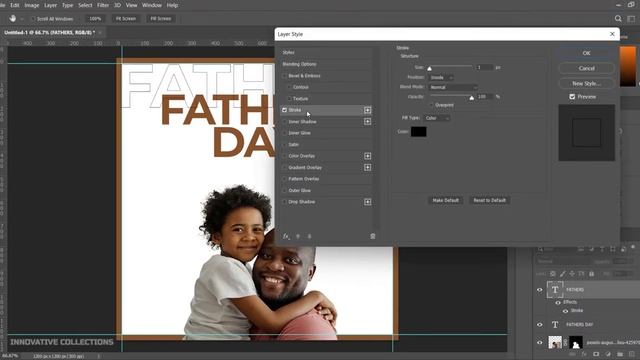Open the search magnifier icon at top right
This screenshot has height=360, width=640.
618,18
